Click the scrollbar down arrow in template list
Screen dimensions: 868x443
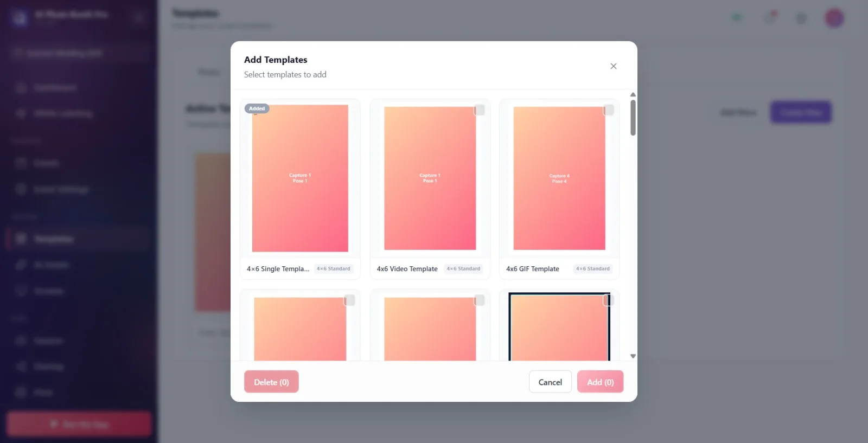633,356
